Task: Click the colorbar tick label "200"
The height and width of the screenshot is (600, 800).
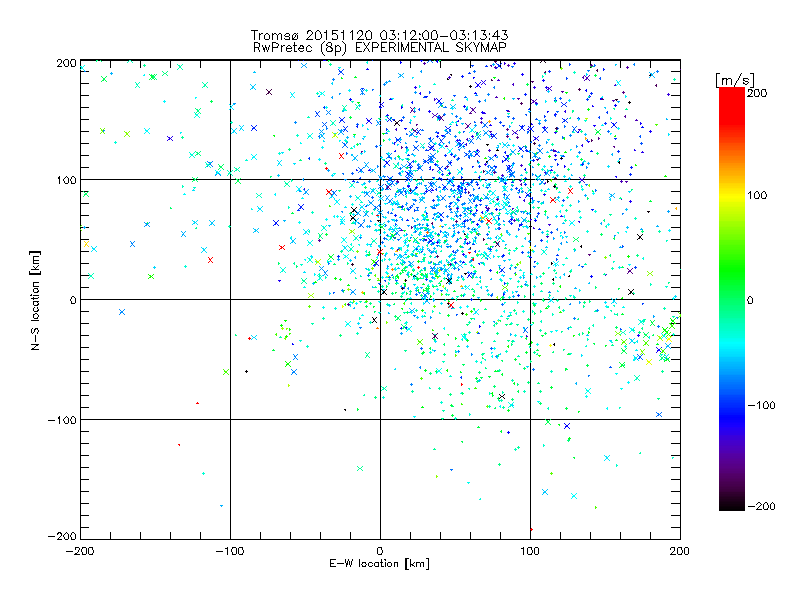Action: click(757, 93)
